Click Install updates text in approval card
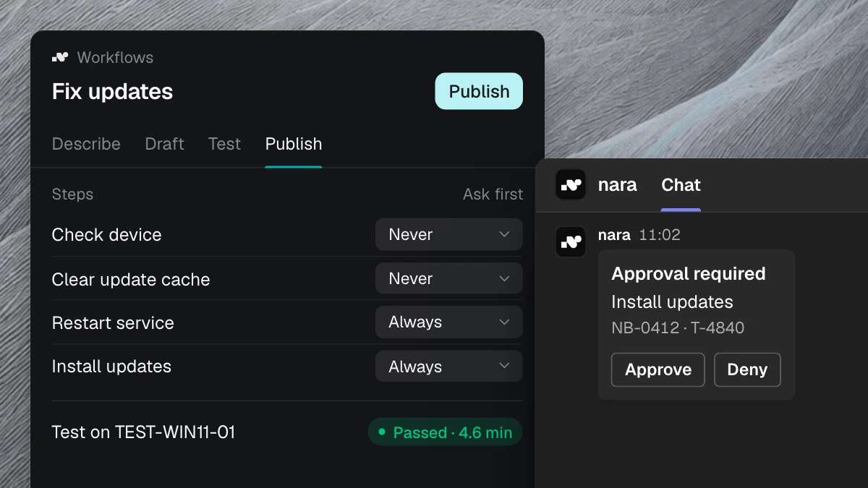Viewport: 868px width, 488px height. click(x=672, y=302)
